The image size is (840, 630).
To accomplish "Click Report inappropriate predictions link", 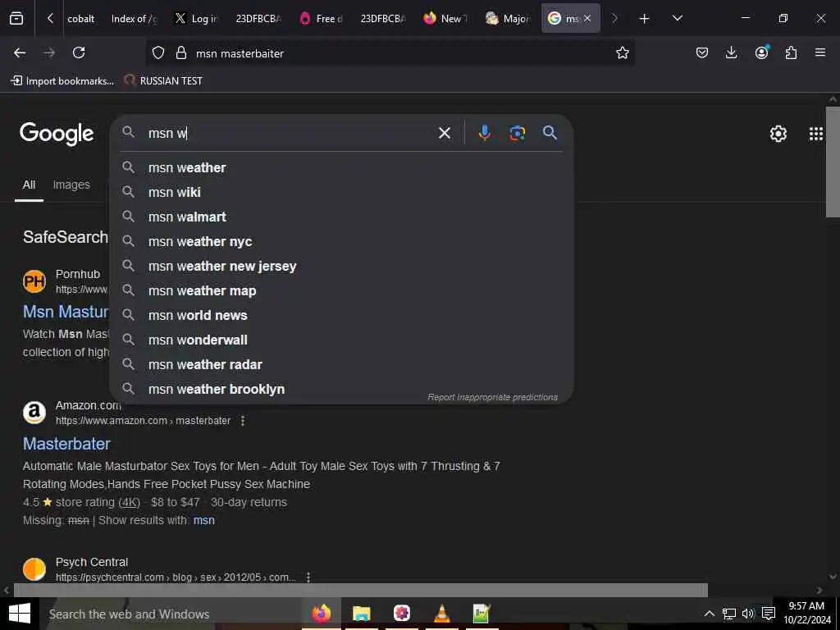I will click(x=492, y=397).
